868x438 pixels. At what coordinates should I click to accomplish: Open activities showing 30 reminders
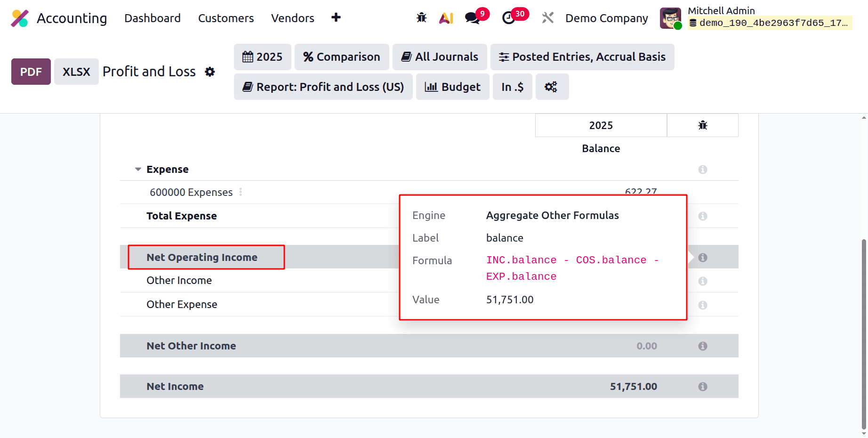(511, 18)
